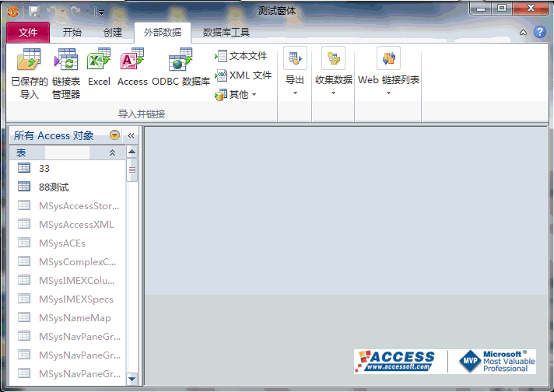Open the 导出 (Export) dropdown
554x392 pixels.
point(295,72)
